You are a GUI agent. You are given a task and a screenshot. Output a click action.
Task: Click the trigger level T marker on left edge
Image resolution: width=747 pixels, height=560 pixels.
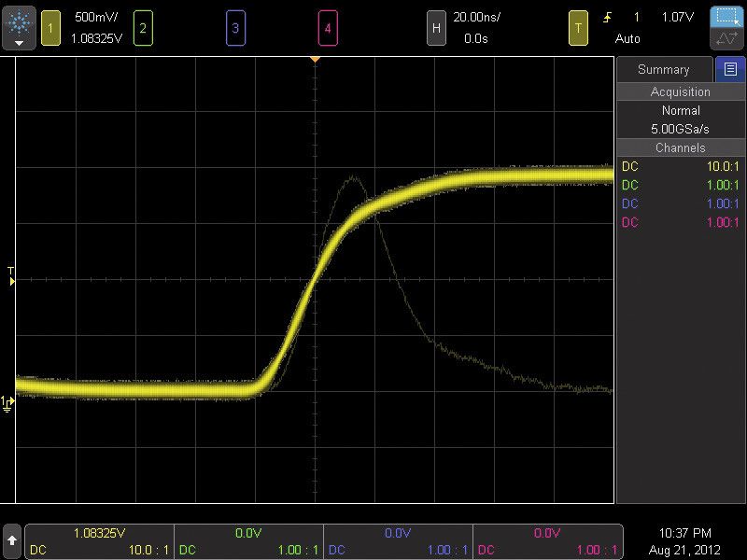coord(11,275)
